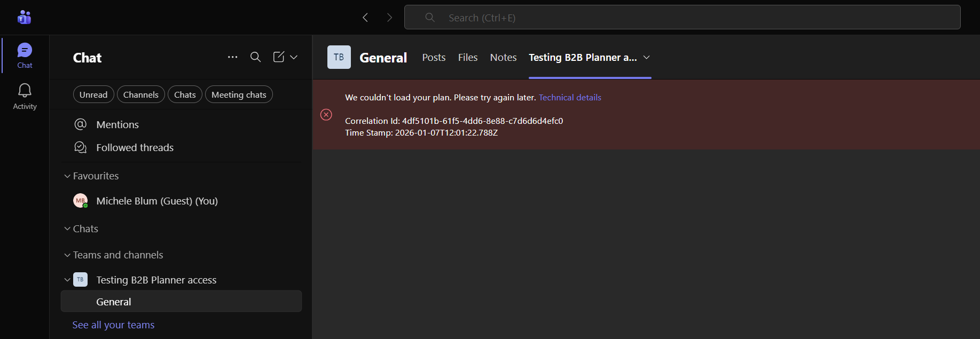Screen dimensions: 980x339
Task: Open the more options ellipsis in Chat header
Action: 232,57
